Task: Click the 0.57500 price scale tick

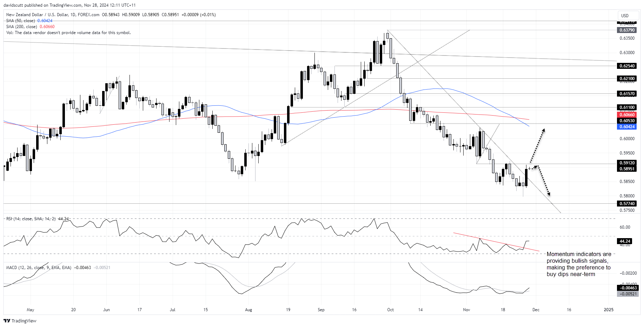Action: click(x=627, y=210)
